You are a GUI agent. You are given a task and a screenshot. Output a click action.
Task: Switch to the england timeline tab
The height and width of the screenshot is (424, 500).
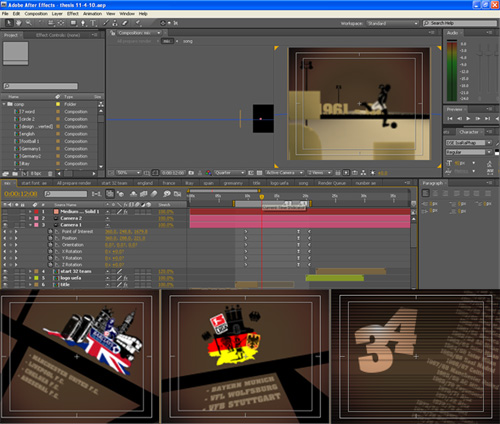pos(145,183)
